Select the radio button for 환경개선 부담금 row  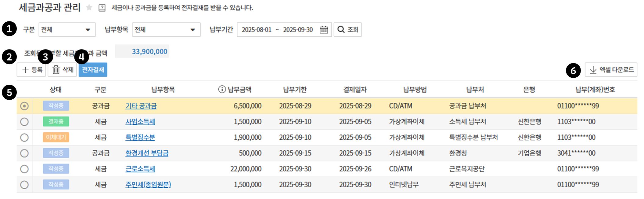click(x=24, y=153)
